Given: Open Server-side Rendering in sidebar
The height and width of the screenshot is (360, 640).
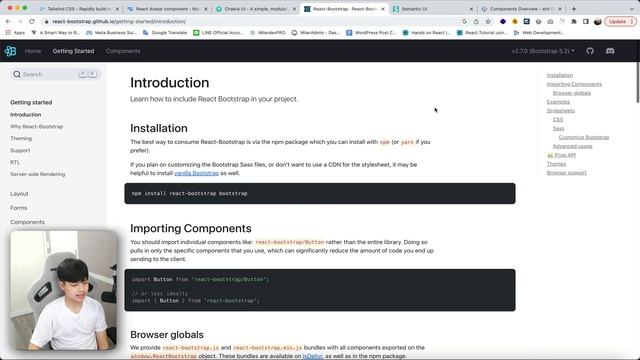Looking at the screenshot, I should pyautogui.click(x=38, y=174).
